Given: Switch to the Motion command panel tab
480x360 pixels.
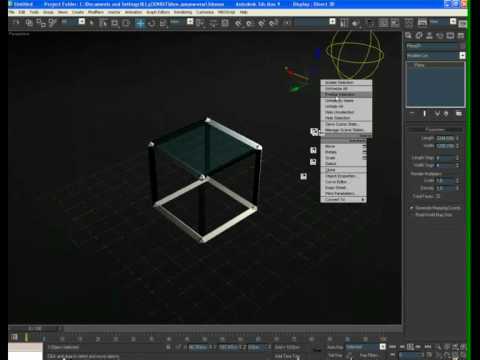Looking at the screenshot, I should pos(440,35).
